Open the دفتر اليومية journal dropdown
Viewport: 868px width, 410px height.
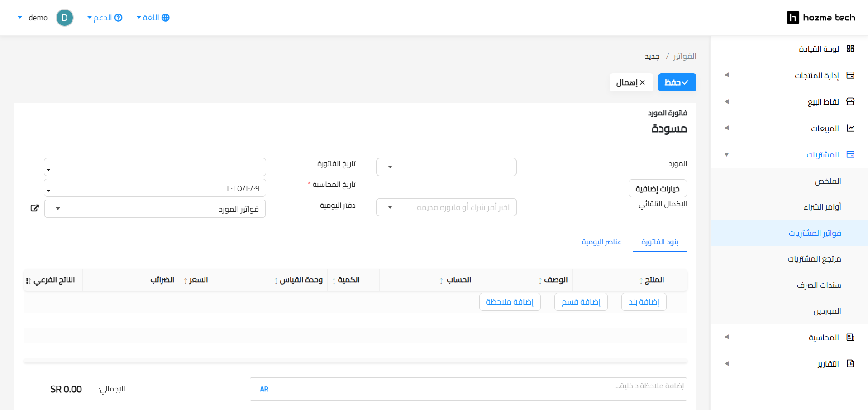point(155,209)
